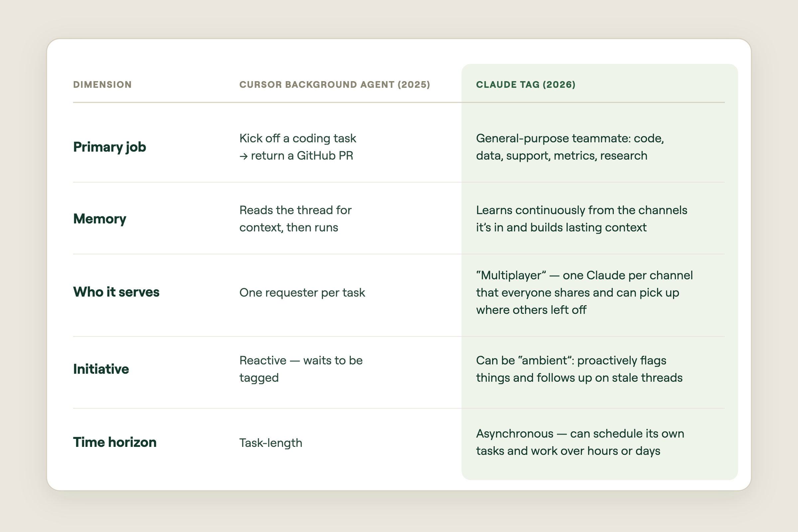This screenshot has height=532, width=798.
Task: Select the Cursor Background Agent (2025) header
Action: [x=334, y=84]
